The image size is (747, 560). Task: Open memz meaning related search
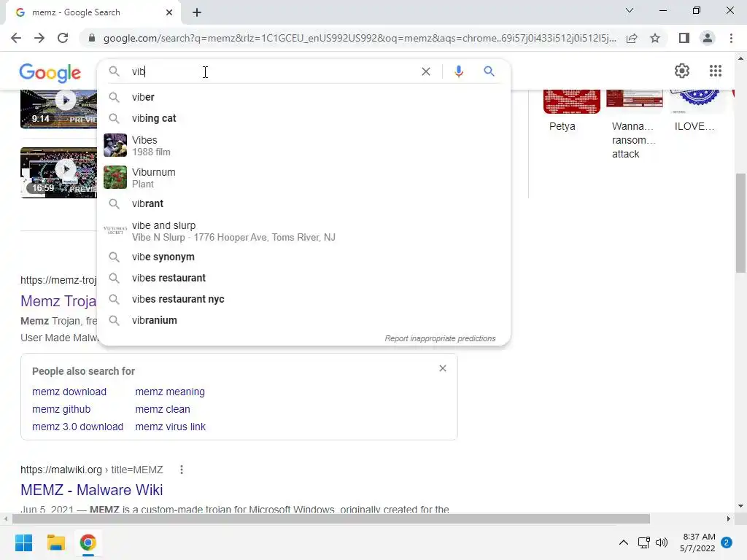pyautogui.click(x=170, y=392)
